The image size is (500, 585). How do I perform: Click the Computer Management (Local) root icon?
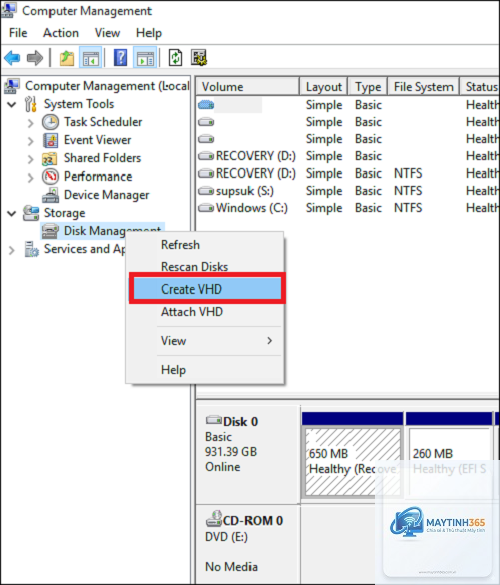11,86
